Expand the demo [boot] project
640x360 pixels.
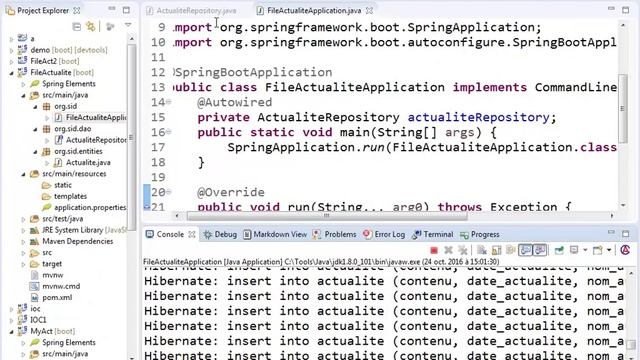coord(11,50)
